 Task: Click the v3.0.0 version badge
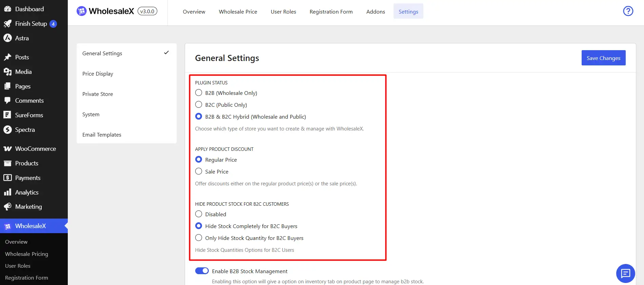click(147, 11)
